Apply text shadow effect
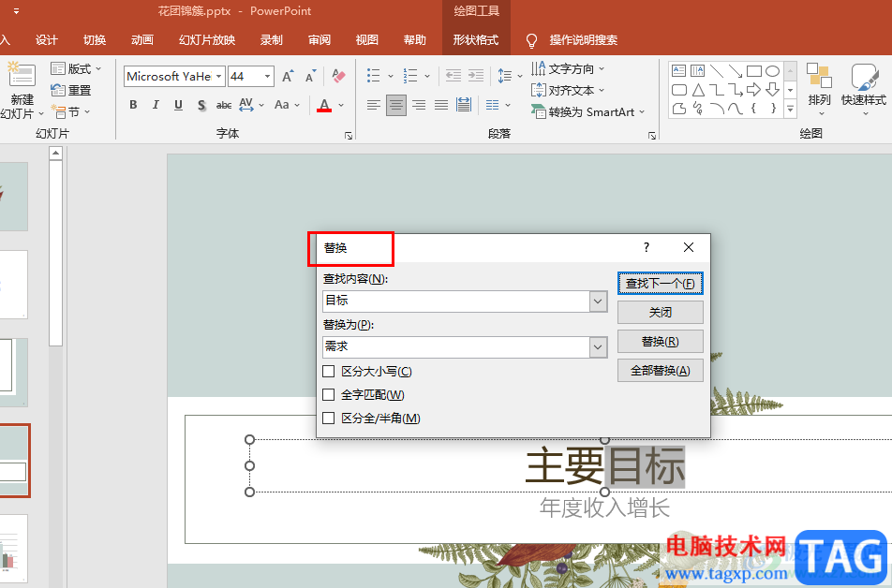The image size is (892, 588). coord(201,105)
